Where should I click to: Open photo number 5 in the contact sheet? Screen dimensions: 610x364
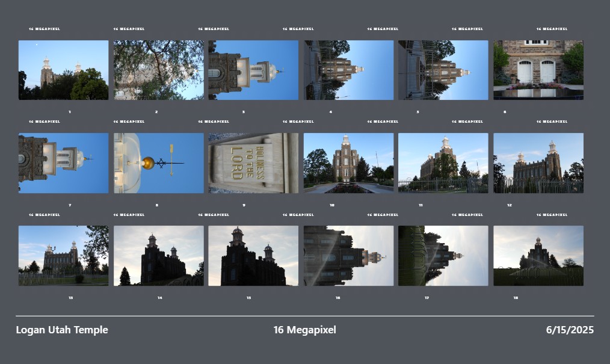coord(443,70)
